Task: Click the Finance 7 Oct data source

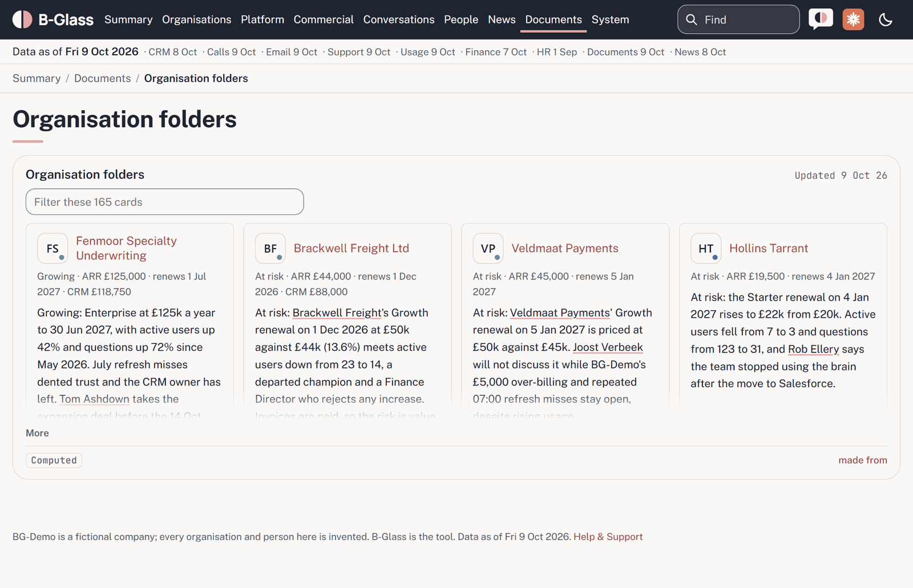Action: click(496, 52)
